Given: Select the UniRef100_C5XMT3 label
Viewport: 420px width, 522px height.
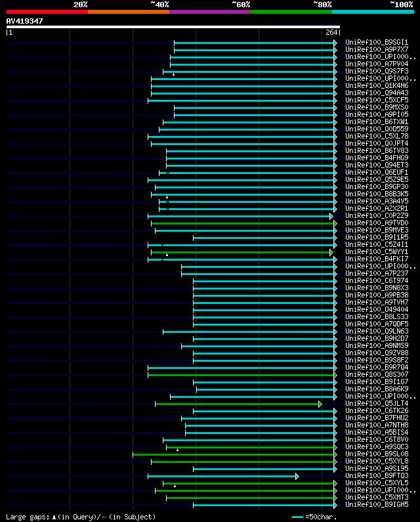Looking at the screenshot, I should click(x=377, y=497).
